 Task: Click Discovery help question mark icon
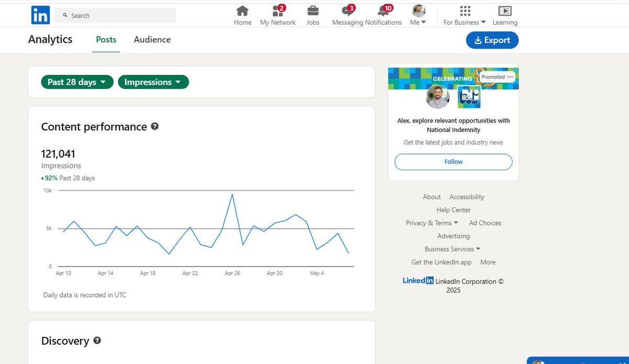click(x=97, y=340)
